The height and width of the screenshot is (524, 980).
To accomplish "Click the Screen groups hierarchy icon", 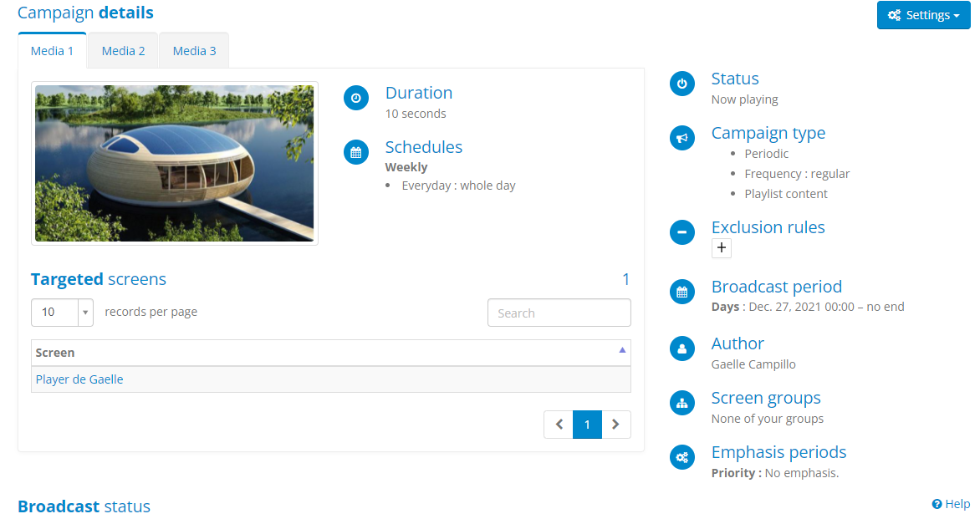I will [682, 403].
